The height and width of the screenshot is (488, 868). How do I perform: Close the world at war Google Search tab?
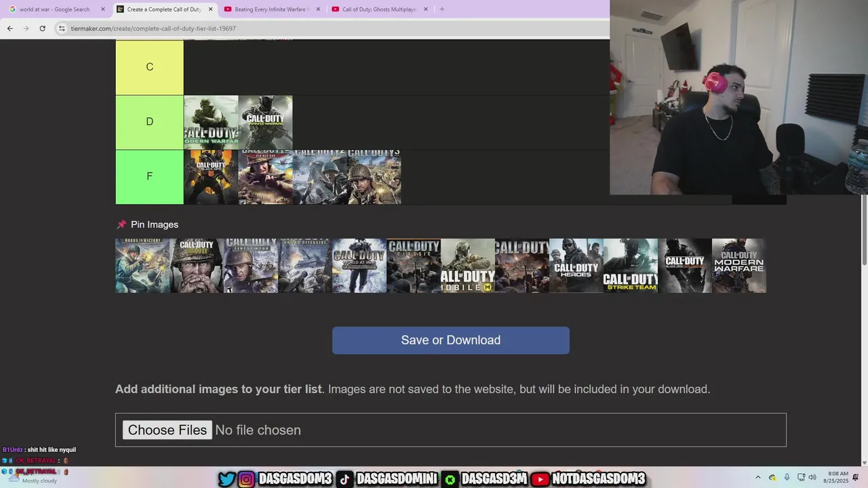click(103, 9)
